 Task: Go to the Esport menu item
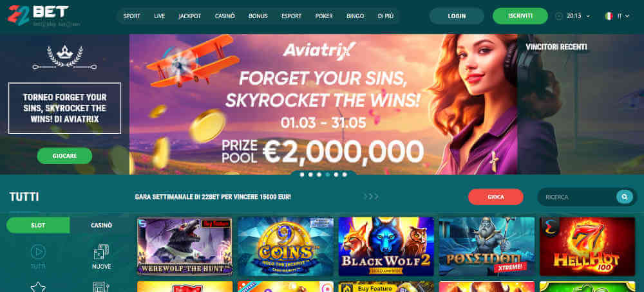tap(291, 16)
